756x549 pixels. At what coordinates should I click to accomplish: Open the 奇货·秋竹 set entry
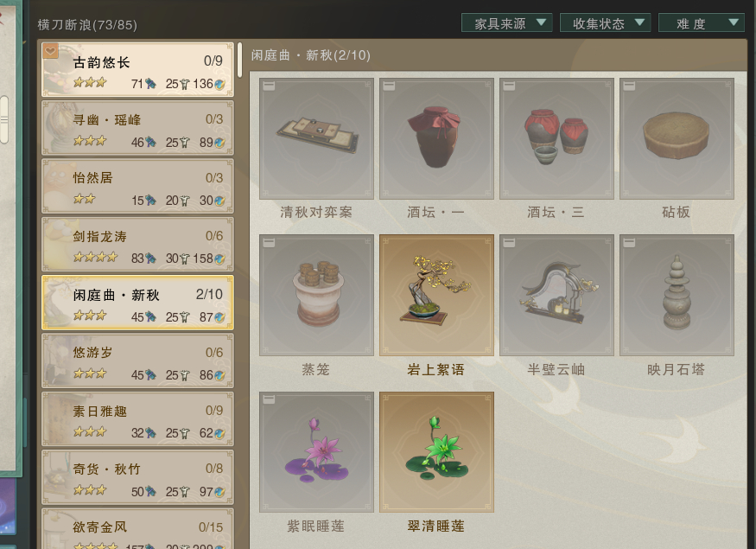[x=138, y=477]
